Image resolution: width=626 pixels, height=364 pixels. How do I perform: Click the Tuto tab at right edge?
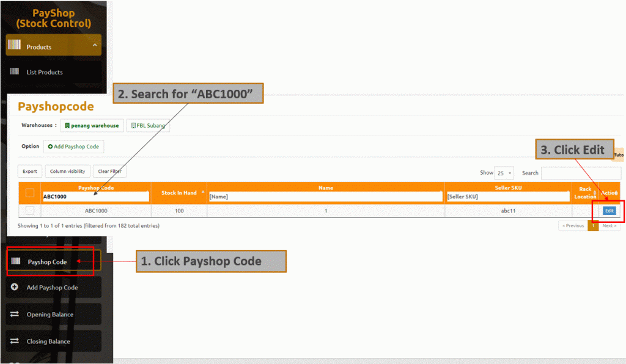pos(619,155)
